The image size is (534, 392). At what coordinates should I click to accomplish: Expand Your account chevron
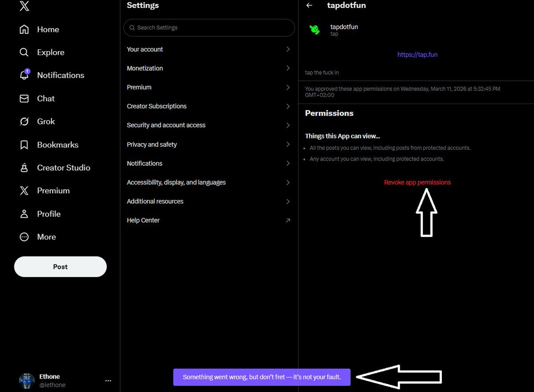(288, 49)
